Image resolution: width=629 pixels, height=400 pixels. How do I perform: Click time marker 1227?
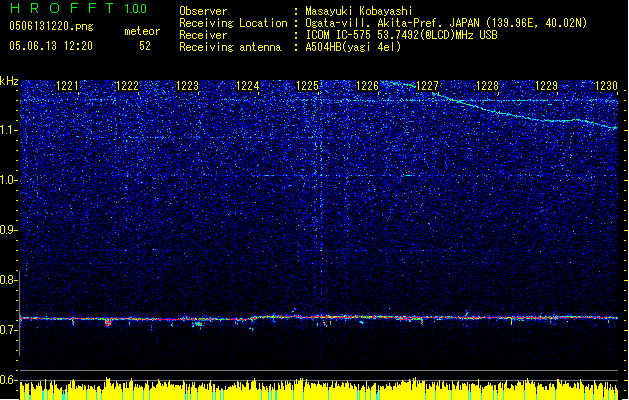[427, 86]
